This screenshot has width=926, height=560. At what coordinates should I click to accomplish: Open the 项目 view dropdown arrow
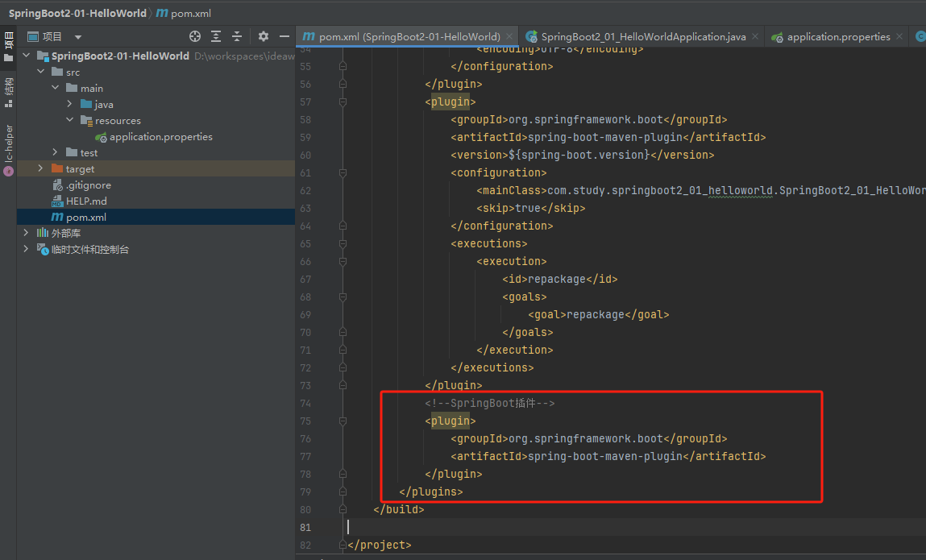pos(78,37)
